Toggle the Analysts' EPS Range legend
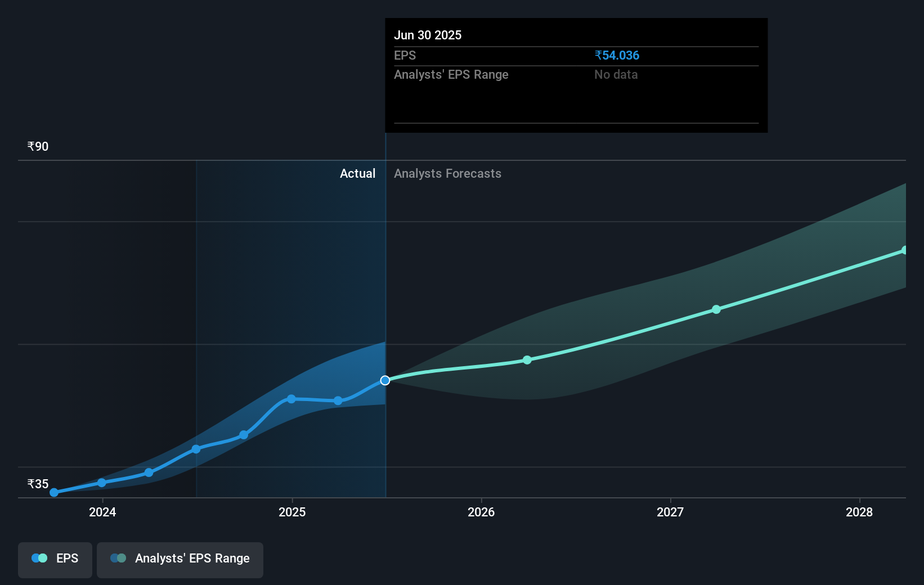Screen dimensions: 924x585 click(x=180, y=560)
